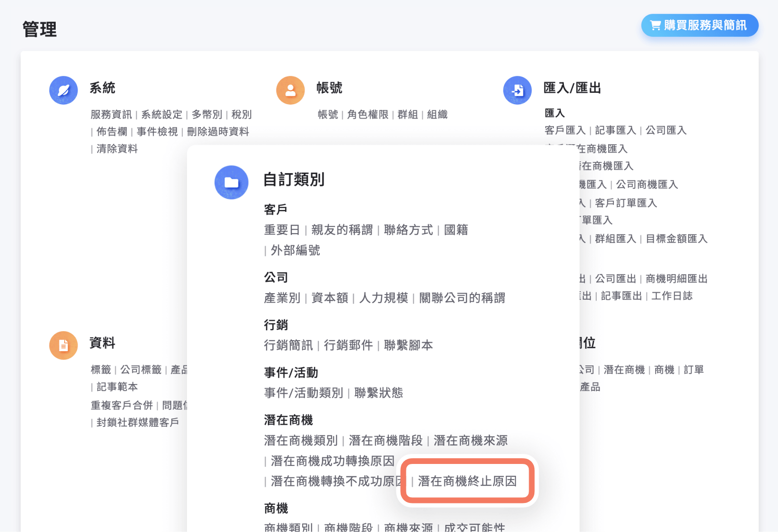Open 行銷郵件 link
This screenshot has height=532, width=778.
coord(348,345)
